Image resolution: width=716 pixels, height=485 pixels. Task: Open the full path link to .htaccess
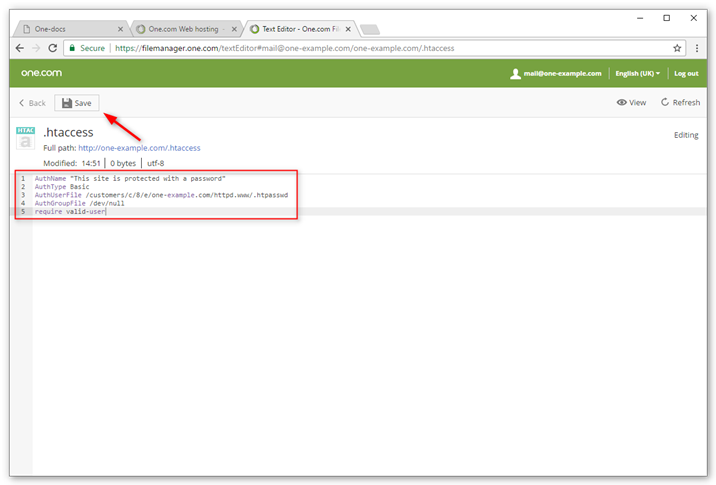pyautogui.click(x=139, y=148)
